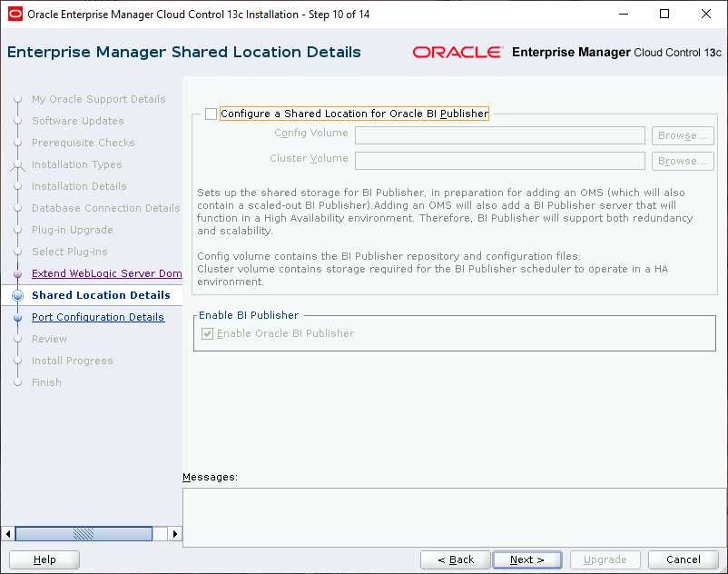Select the Shared Location Details step
The image size is (728, 574).
101,295
